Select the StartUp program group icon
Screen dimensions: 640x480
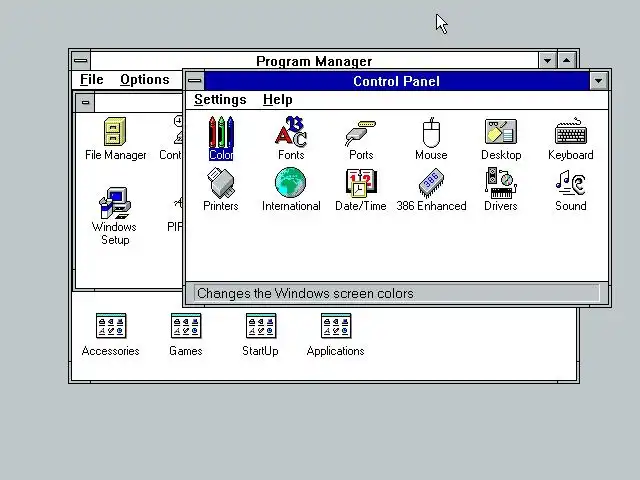260,335
